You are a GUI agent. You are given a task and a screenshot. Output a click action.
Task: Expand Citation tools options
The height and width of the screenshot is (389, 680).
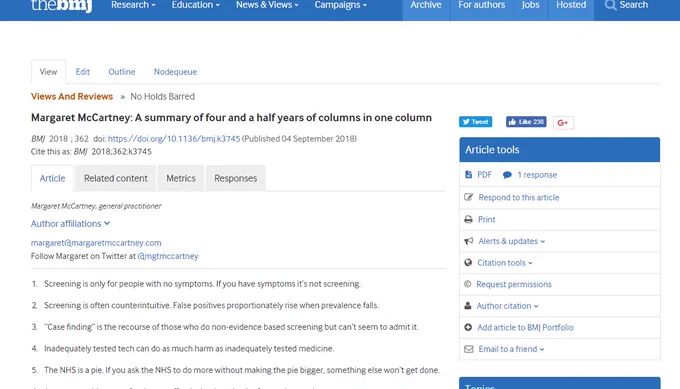click(x=505, y=263)
